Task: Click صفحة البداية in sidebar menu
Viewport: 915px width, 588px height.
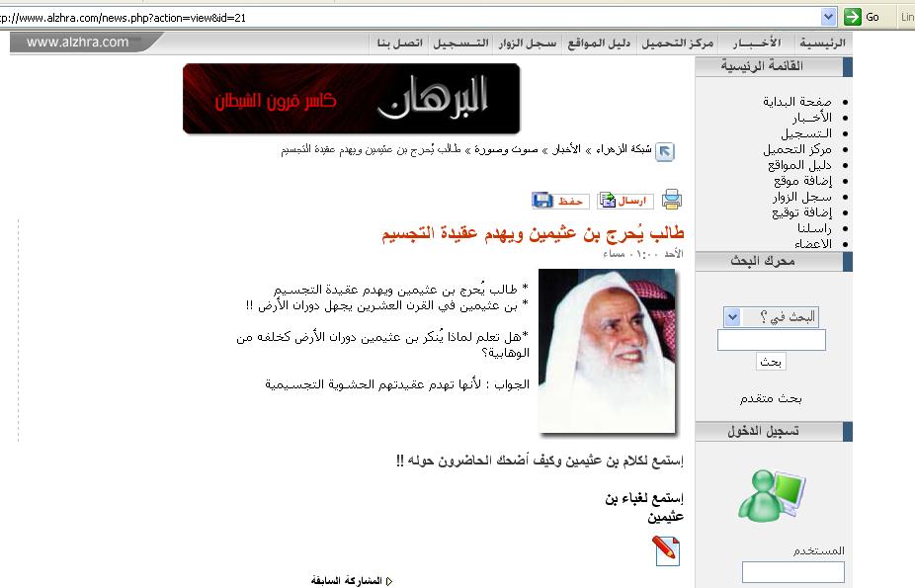Action: point(796,102)
